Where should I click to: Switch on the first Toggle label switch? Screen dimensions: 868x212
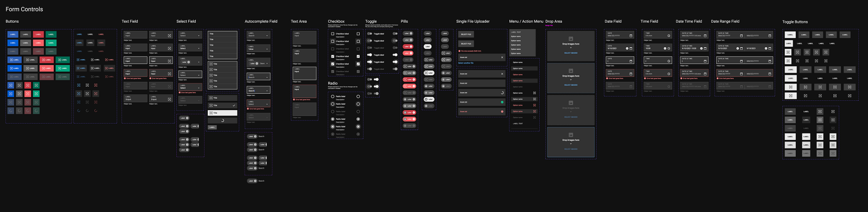tap(369, 34)
